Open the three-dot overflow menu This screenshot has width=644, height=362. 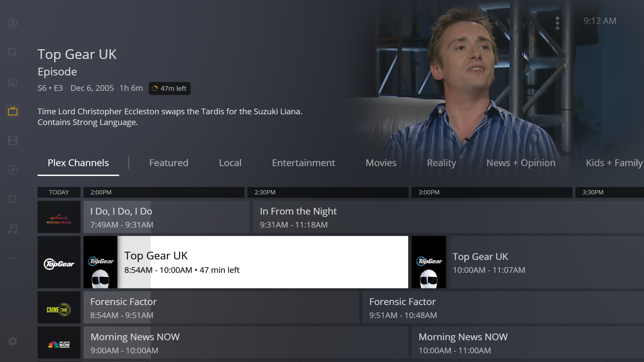coord(558,23)
